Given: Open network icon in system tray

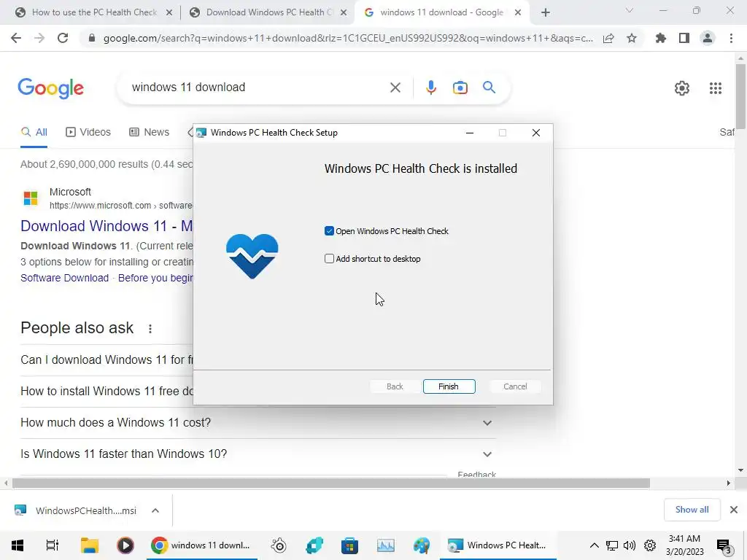Looking at the screenshot, I should (612, 545).
